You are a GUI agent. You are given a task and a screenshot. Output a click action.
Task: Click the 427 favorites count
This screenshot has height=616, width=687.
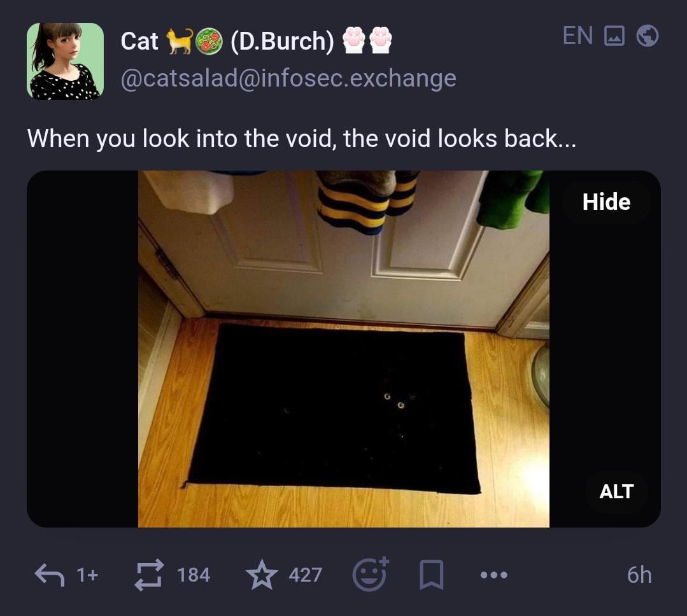[306, 575]
